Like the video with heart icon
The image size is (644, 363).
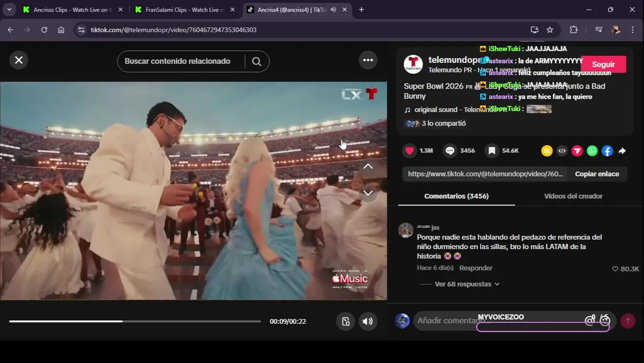pyautogui.click(x=409, y=150)
